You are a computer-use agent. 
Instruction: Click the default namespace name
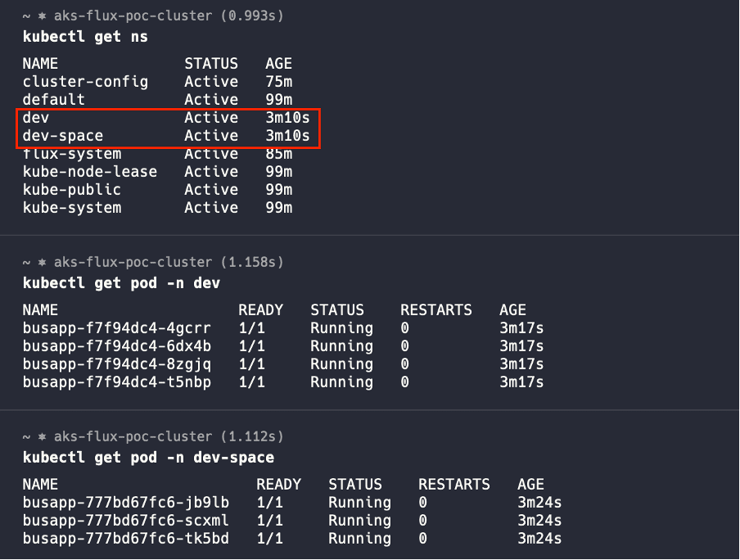(54, 100)
